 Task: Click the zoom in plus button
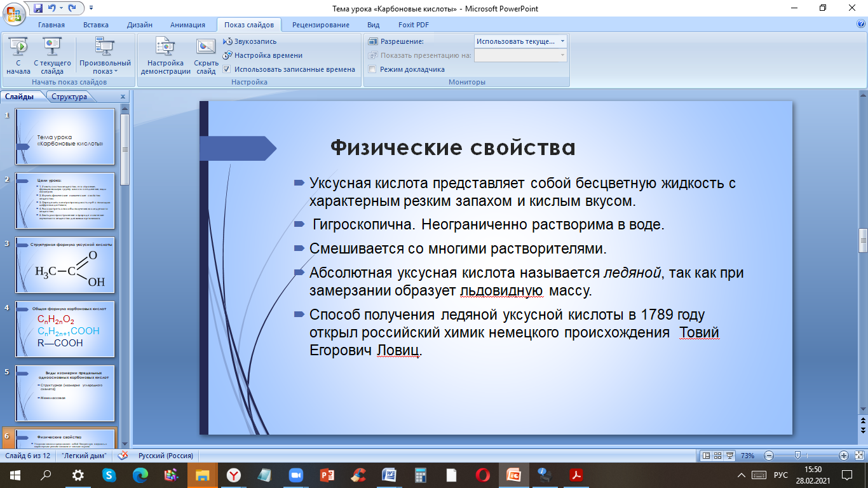click(x=844, y=456)
